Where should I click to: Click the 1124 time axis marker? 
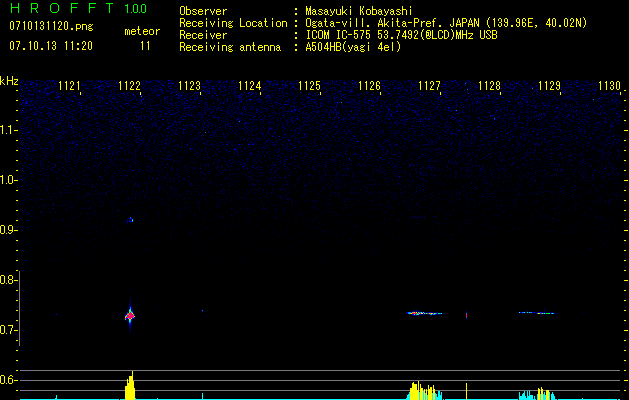[250, 86]
